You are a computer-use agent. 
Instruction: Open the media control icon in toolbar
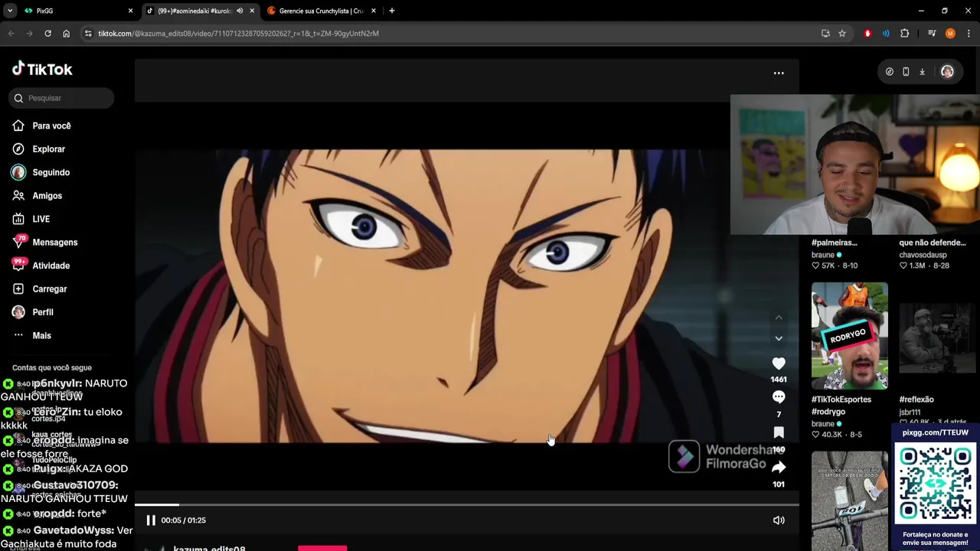(x=932, y=34)
